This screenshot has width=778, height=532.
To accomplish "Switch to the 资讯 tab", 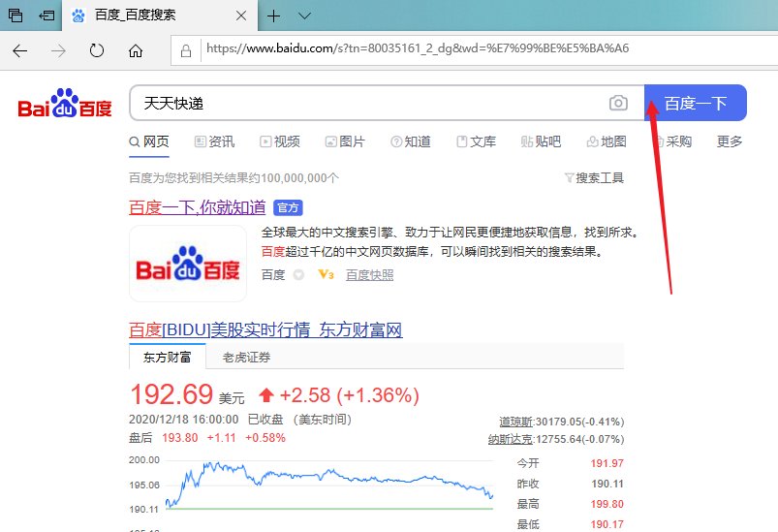I will coord(214,141).
